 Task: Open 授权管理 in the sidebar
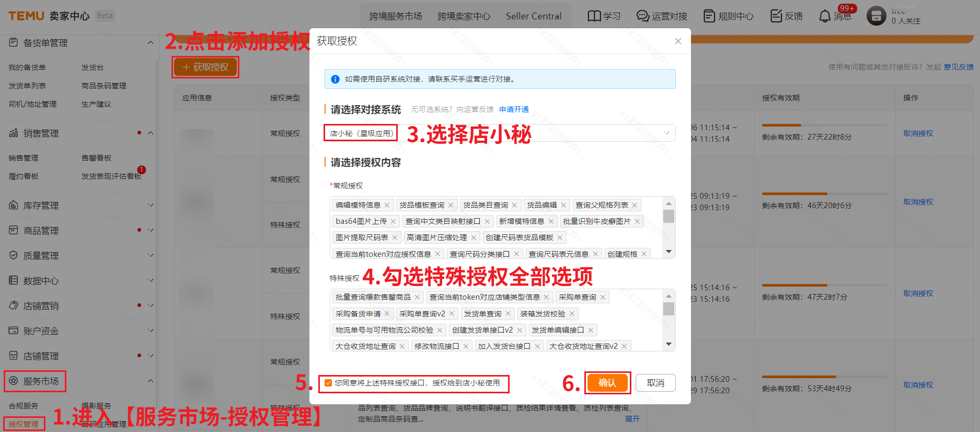coord(24,424)
